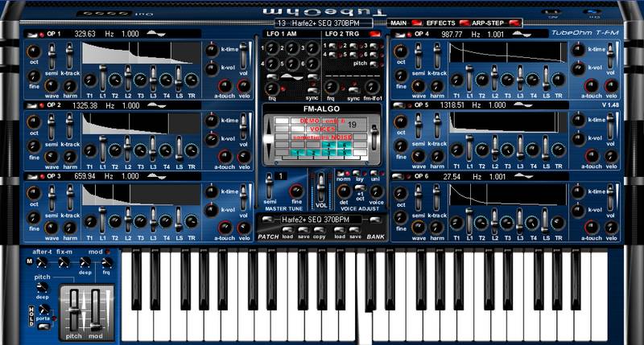Click the LFO 1 frq knob

271,88
